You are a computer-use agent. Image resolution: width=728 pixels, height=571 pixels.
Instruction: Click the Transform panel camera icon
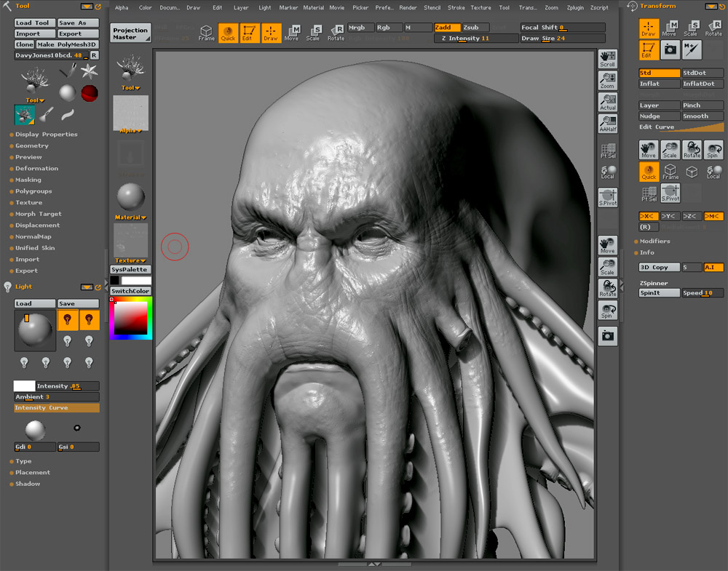click(x=670, y=49)
